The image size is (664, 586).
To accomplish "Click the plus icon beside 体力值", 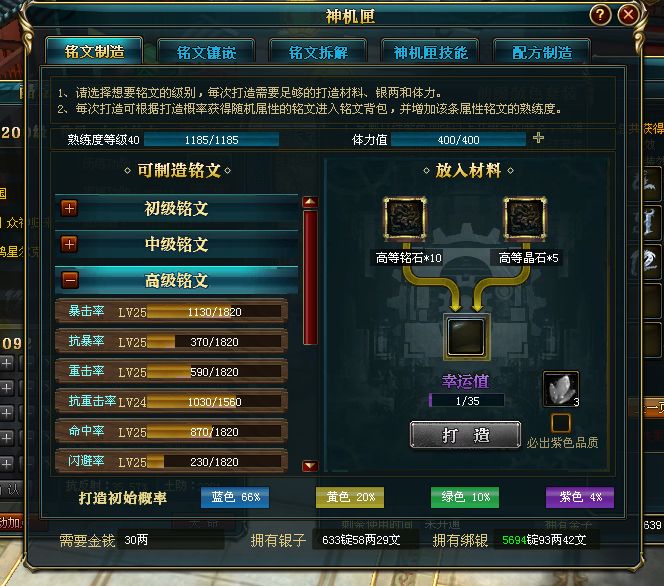I will (538, 138).
